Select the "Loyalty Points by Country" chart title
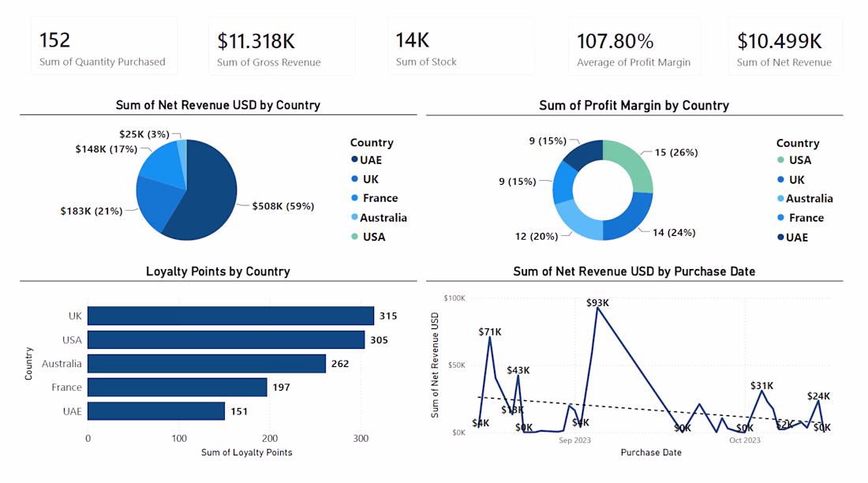 [218, 271]
